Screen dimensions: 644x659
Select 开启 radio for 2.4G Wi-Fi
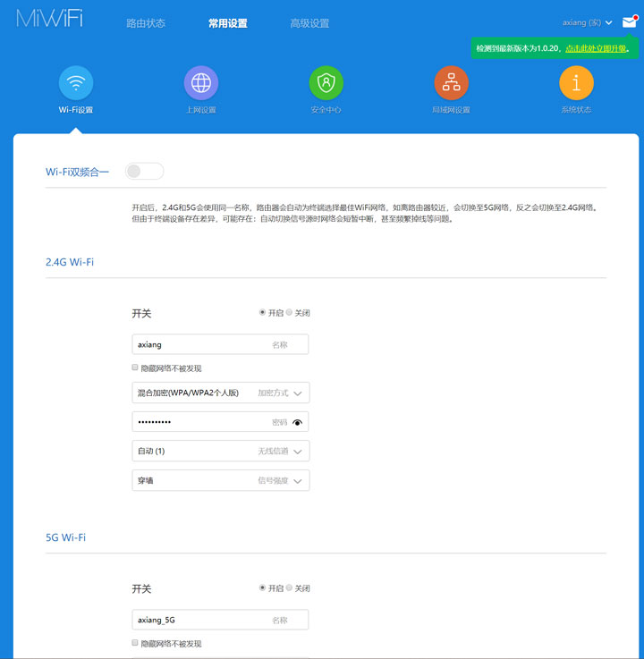tap(262, 312)
